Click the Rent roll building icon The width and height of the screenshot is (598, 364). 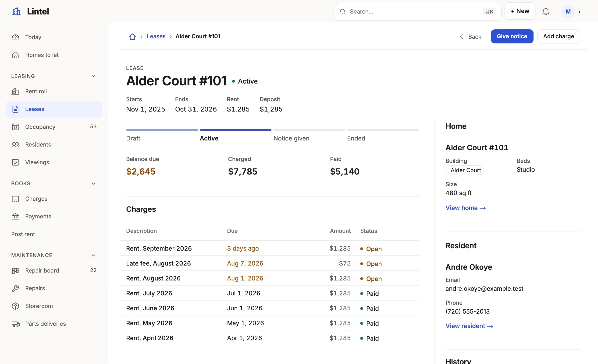tap(15, 91)
